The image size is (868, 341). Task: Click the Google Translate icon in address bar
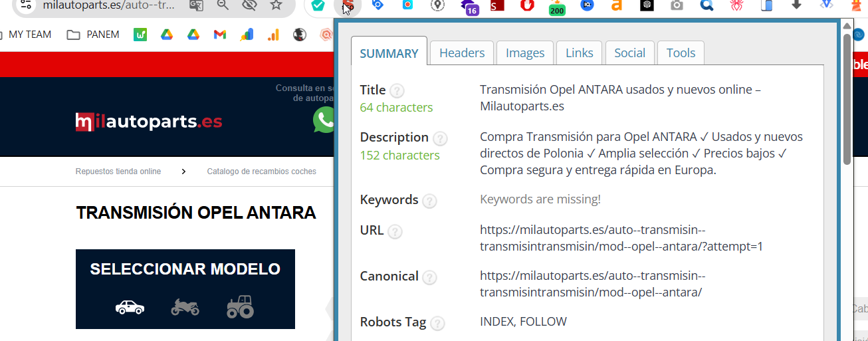click(196, 5)
